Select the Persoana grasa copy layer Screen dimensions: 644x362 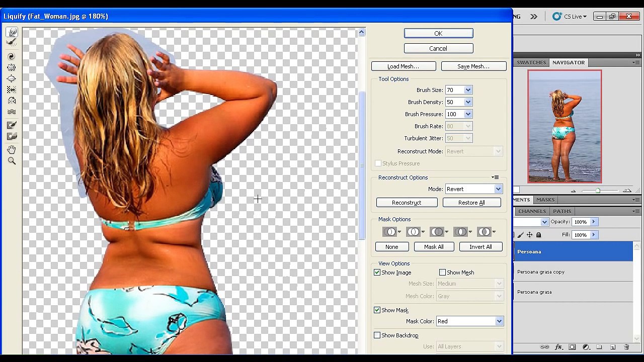point(573,272)
